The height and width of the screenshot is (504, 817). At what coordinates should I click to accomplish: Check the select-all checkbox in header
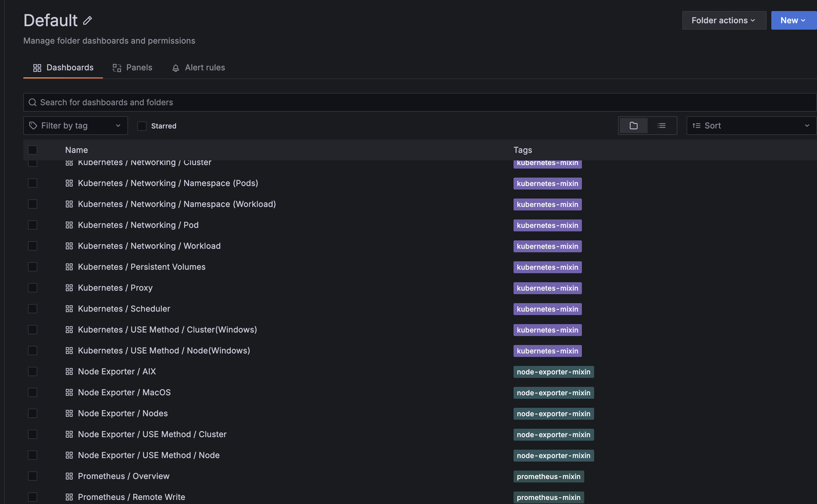(32, 150)
